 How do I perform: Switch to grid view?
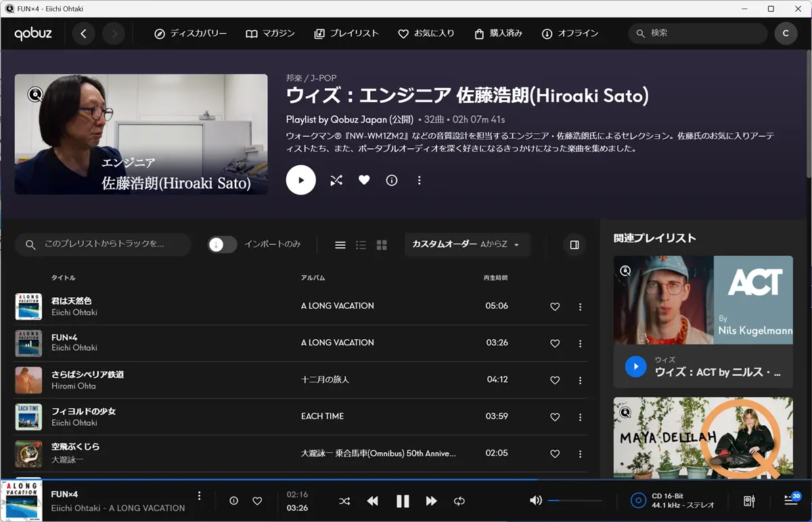tap(382, 245)
